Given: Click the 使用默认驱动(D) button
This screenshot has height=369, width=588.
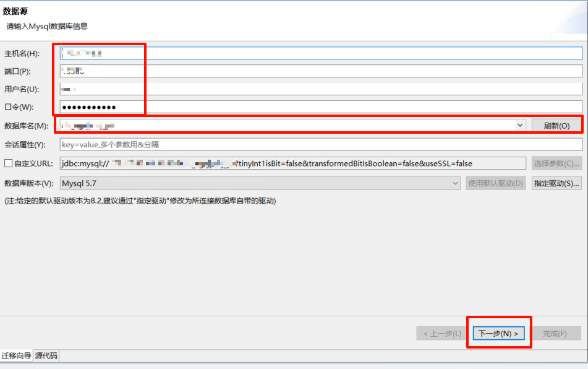Looking at the screenshot, I should point(496,183).
